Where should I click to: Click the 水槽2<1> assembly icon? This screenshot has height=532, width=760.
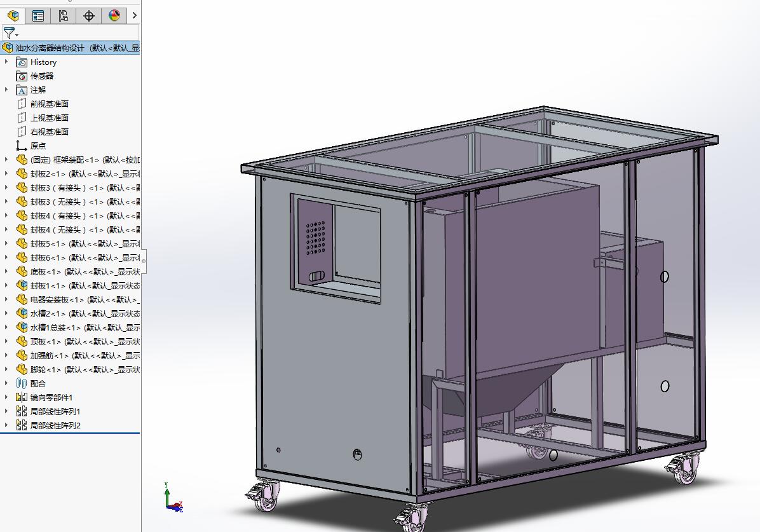22,314
